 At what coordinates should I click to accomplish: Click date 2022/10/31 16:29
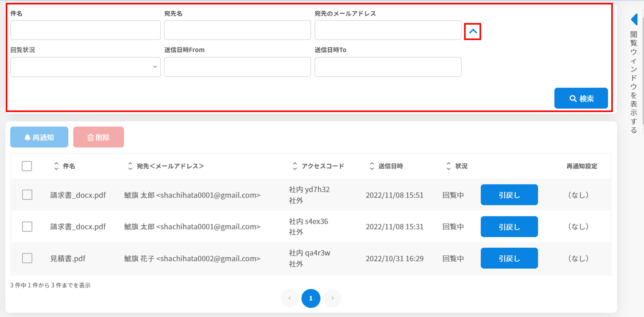tap(395, 259)
